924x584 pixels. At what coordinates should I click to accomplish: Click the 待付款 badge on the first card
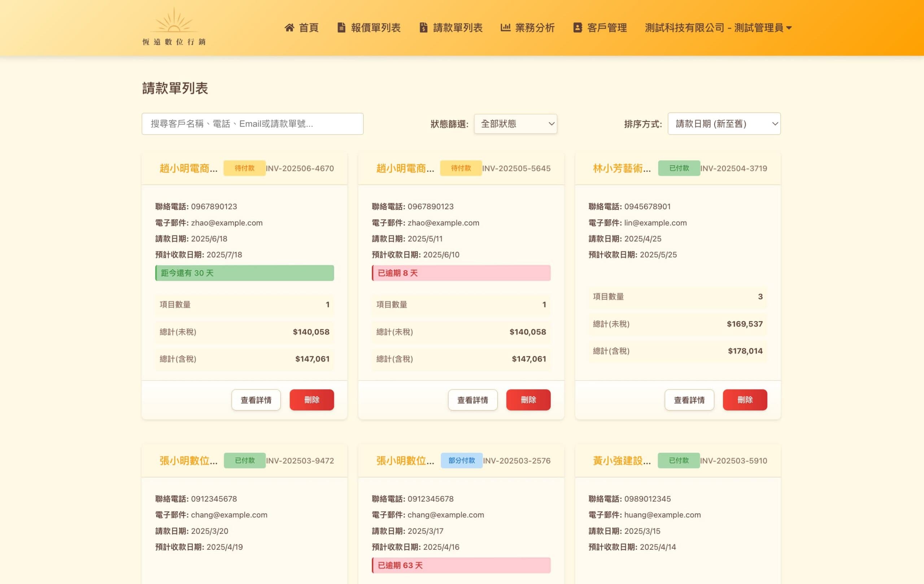(244, 168)
